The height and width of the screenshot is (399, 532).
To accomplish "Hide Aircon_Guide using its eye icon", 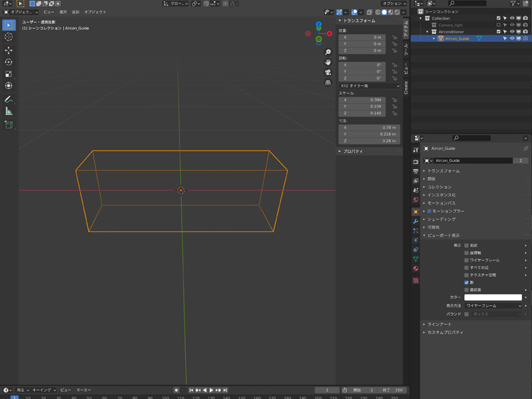I will [x=512, y=38].
